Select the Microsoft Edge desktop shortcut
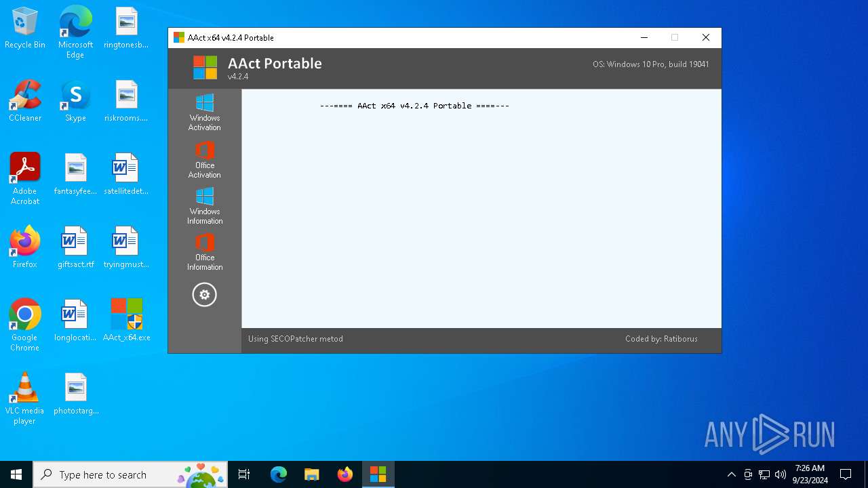Image resolution: width=868 pixels, height=488 pixels. click(x=75, y=33)
